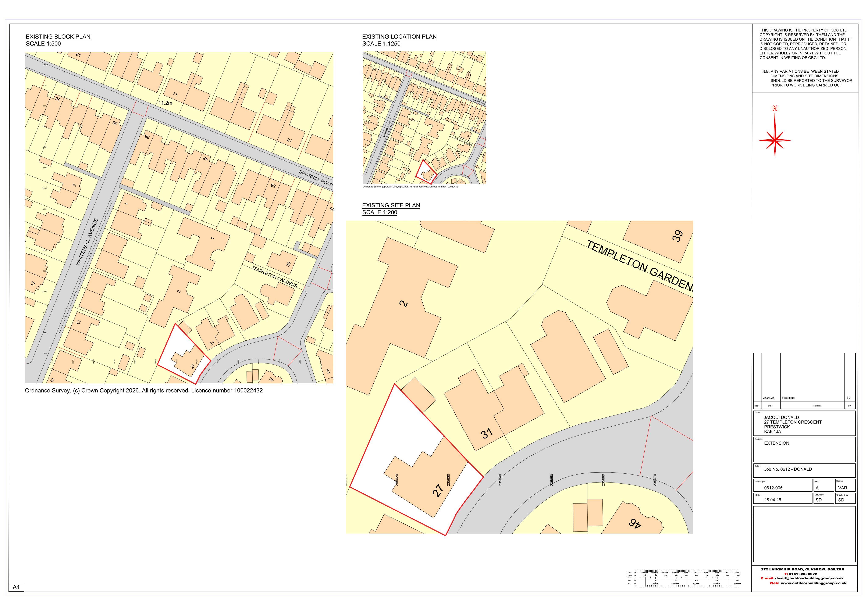
Task: Click house number 81 on block plan
Action: (x=289, y=140)
